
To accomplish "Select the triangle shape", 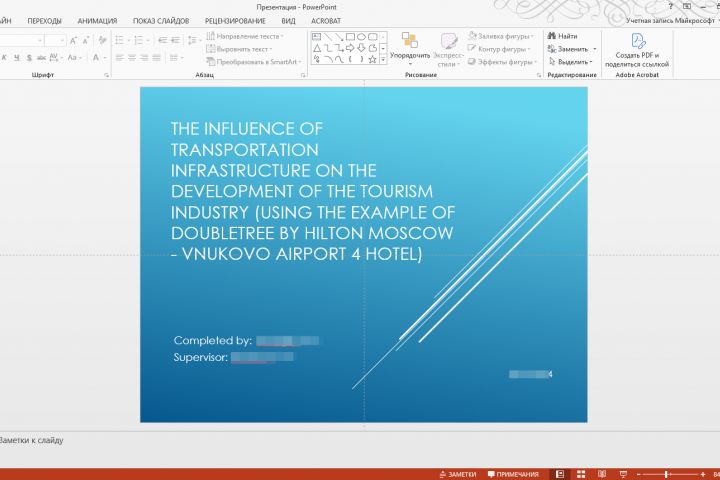I will [316, 48].
